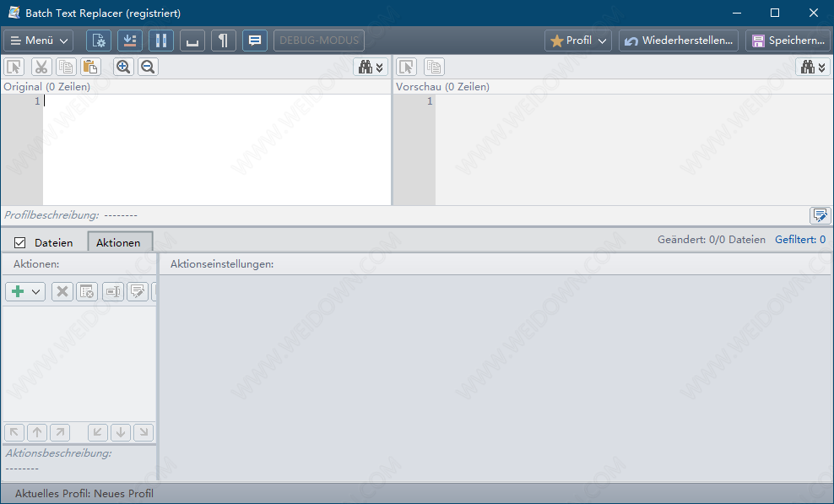Click the scissors cut icon
This screenshot has height=504, width=834.
pos(41,67)
